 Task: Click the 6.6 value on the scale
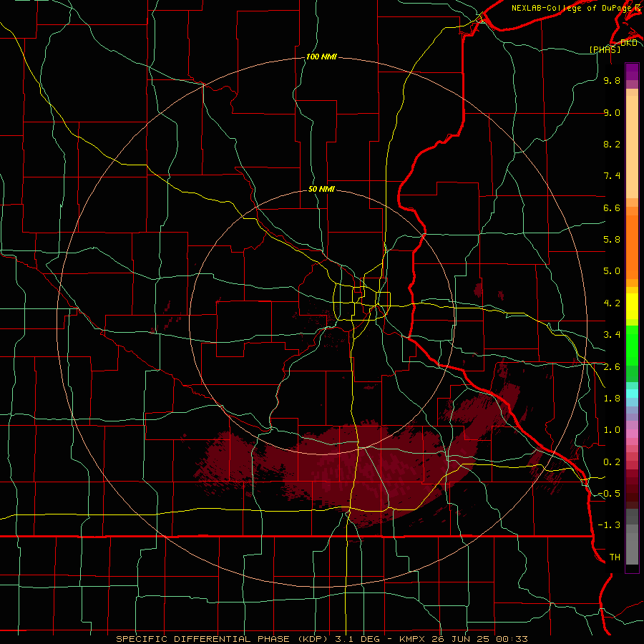pos(612,208)
